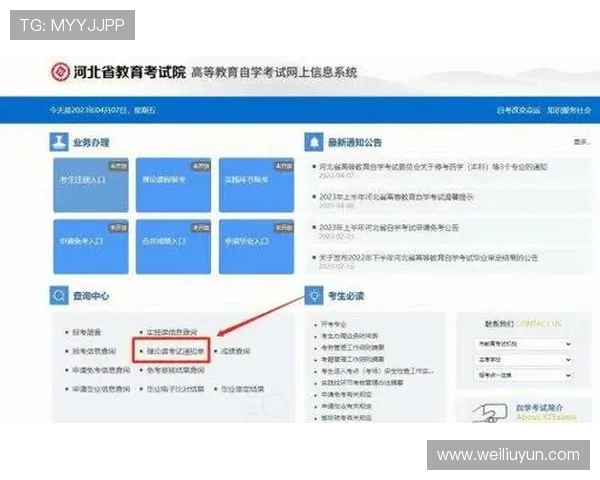
Task: Open 申请免考有关规定 link
Action: pos(347,395)
